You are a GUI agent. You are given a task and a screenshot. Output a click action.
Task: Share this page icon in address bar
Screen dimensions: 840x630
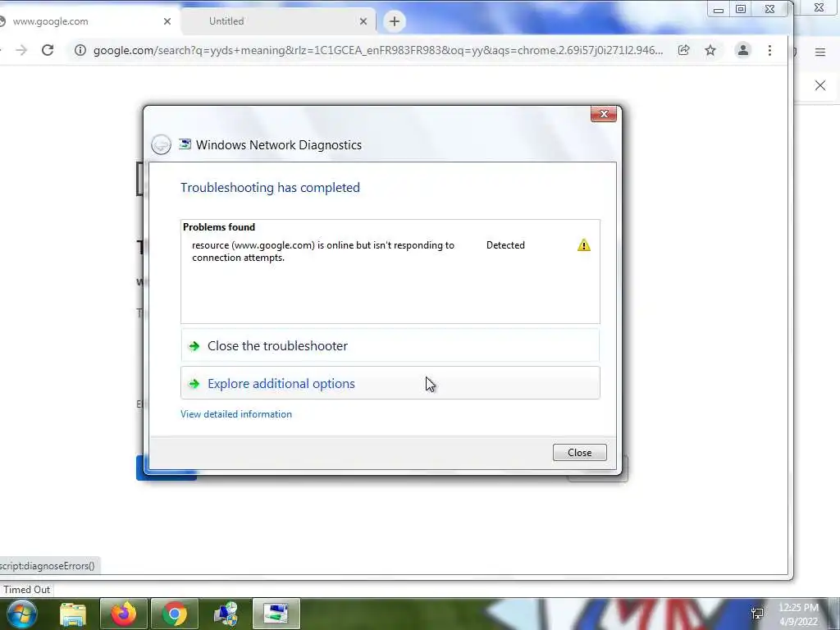coord(683,50)
